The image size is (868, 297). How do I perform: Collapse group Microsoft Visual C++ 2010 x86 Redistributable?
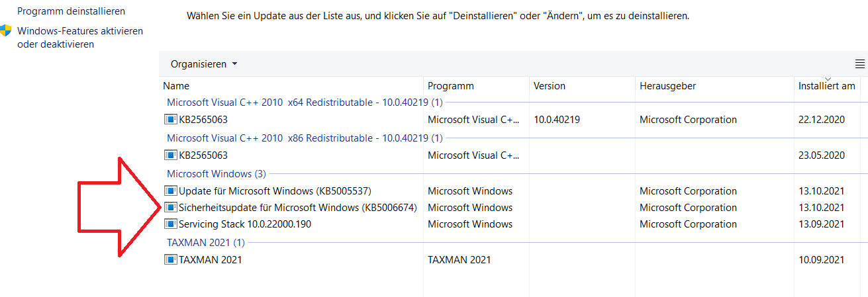coord(305,138)
